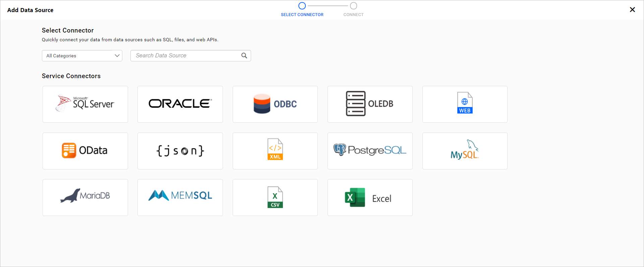Choose the CSV file connector
This screenshot has height=267, width=644.
pyautogui.click(x=275, y=198)
